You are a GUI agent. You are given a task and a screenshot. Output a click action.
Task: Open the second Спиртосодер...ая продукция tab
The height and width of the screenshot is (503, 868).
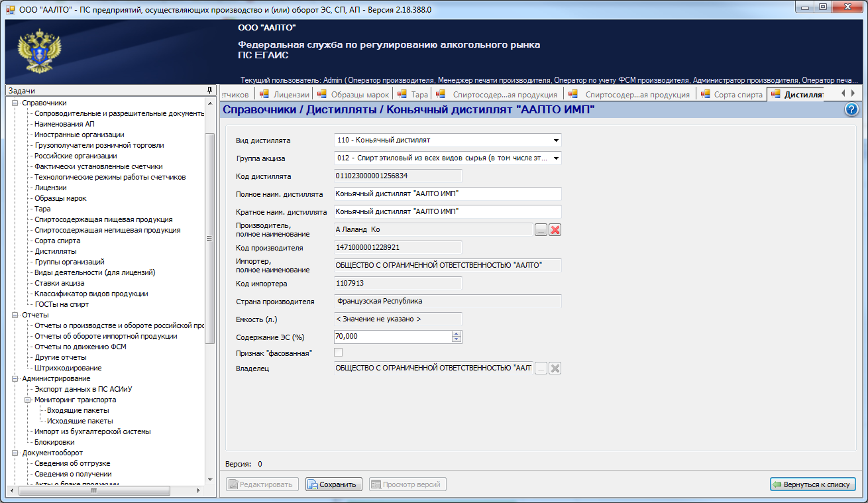click(631, 94)
